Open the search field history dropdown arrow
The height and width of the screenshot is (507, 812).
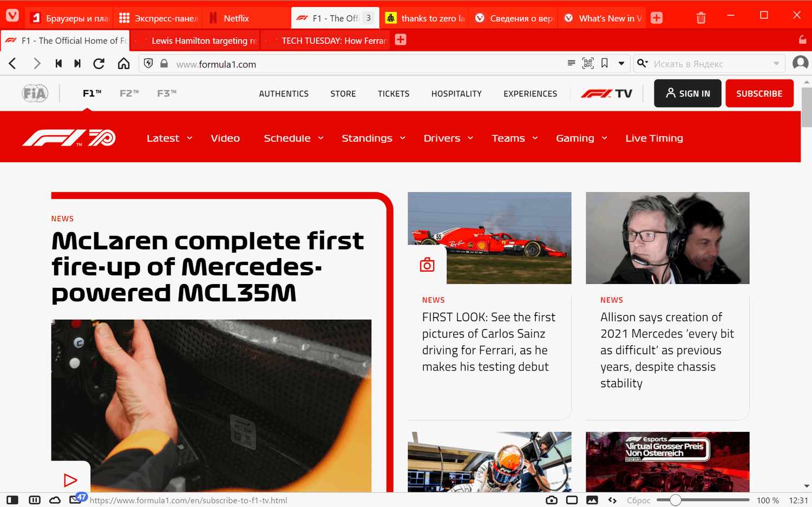click(x=776, y=64)
